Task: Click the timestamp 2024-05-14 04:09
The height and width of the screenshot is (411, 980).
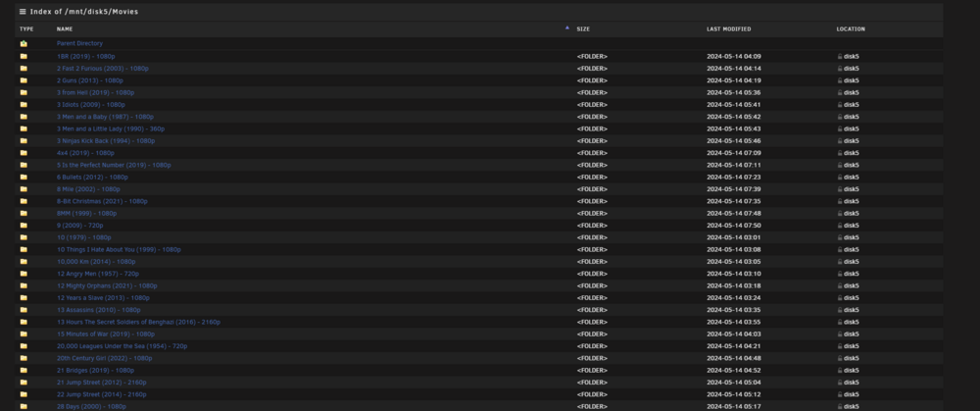Action: (x=734, y=56)
